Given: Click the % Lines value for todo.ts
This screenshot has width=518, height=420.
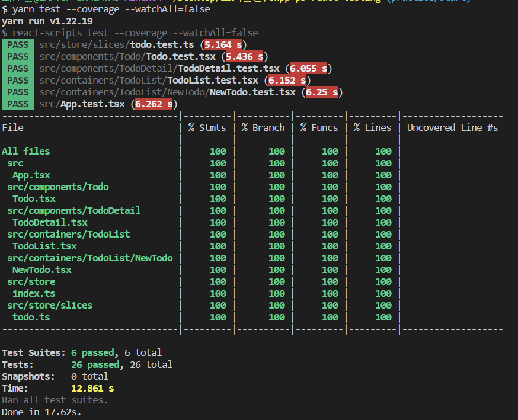Looking at the screenshot, I should (383, 318).
